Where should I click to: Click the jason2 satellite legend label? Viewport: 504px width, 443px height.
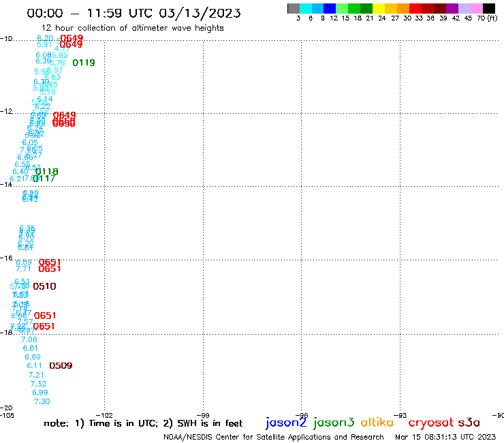point(286,423)
